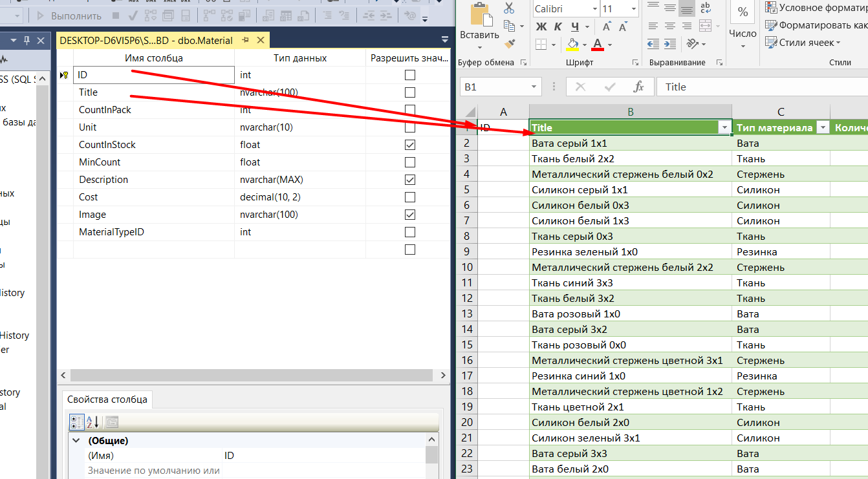
Task: Click the Stop square icon in SSMS toolbar
Action: [x=115, y=16]
